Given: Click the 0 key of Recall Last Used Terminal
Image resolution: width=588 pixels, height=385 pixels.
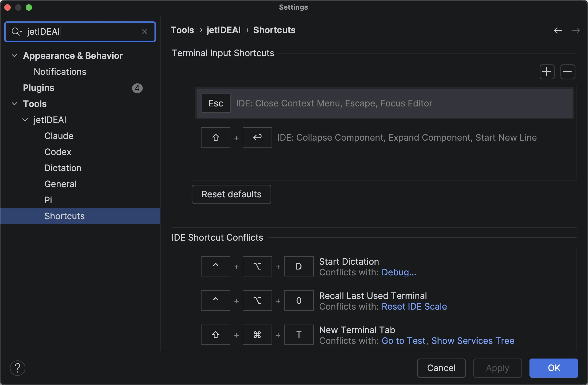Looking at the screenshot, I should tap(299, 301).
